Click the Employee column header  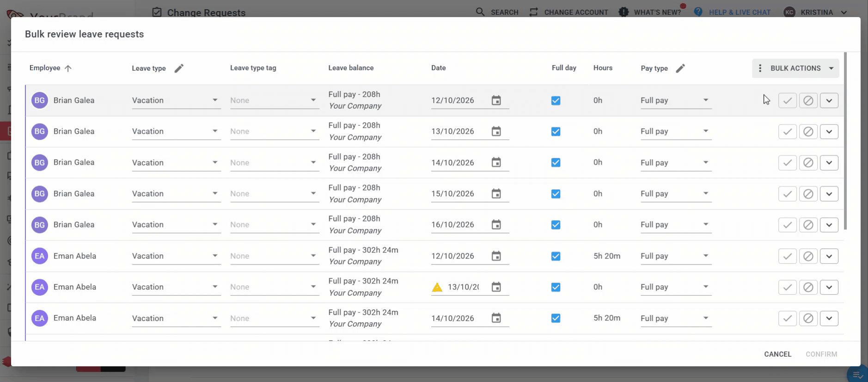point(45,68)
